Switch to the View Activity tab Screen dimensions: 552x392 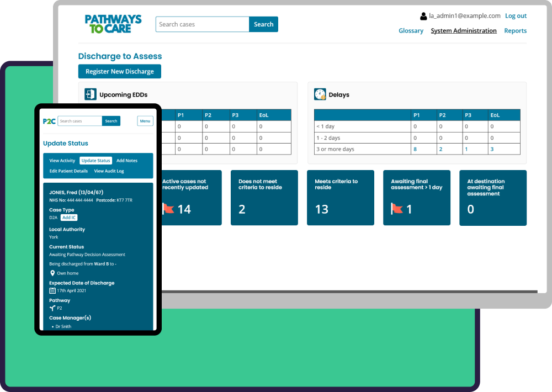click(x=62, y=161)
